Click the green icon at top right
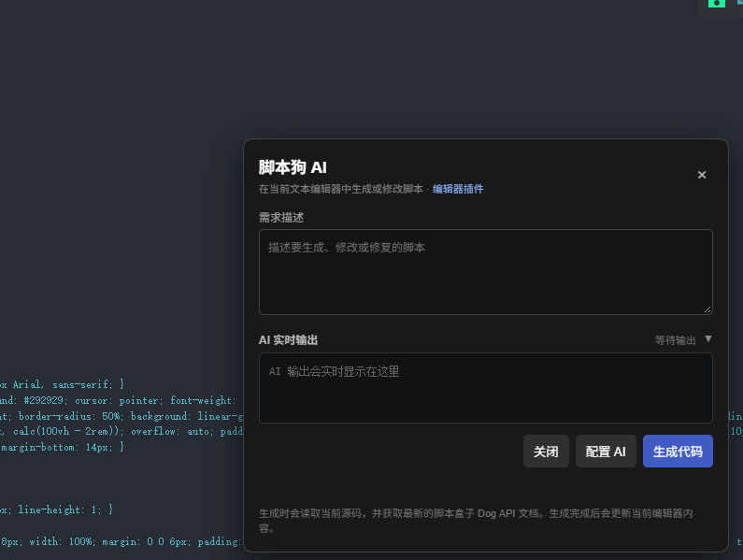The image size is (743, 560). 717,4
